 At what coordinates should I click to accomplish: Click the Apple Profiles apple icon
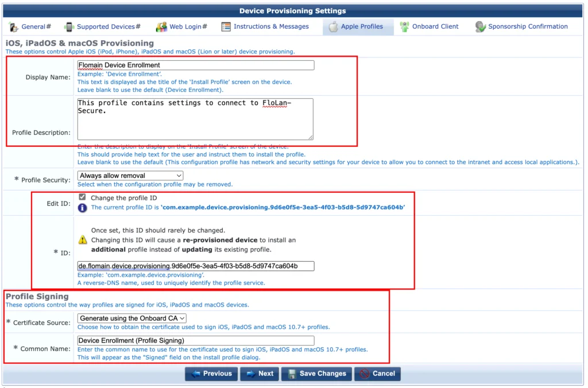pos(333,27)
